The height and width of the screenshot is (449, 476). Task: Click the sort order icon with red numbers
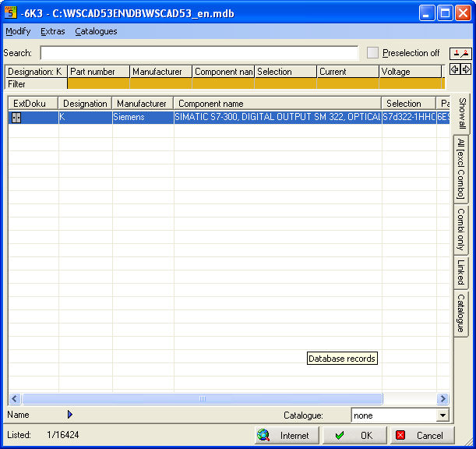[x=460, y=54]
